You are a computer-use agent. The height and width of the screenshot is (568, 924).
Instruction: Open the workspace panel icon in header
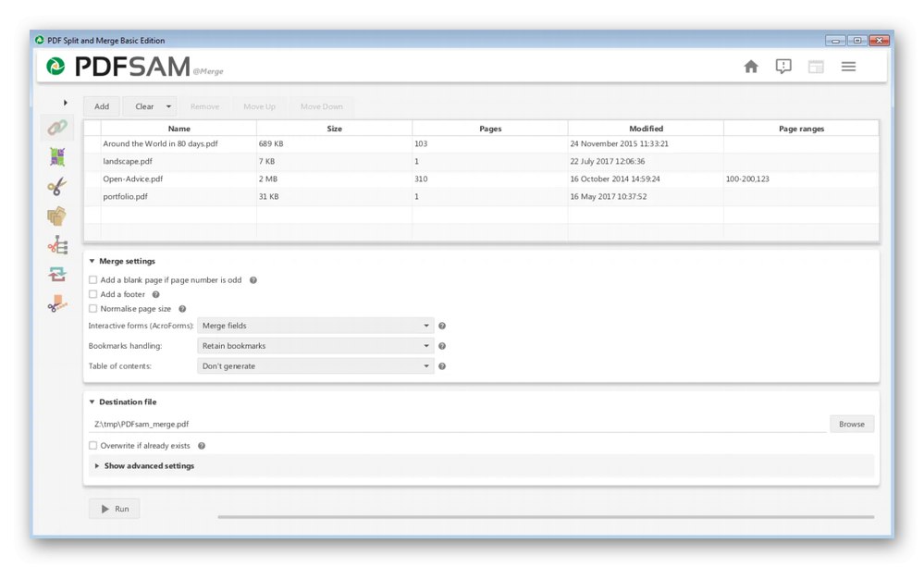coord(816,67)
